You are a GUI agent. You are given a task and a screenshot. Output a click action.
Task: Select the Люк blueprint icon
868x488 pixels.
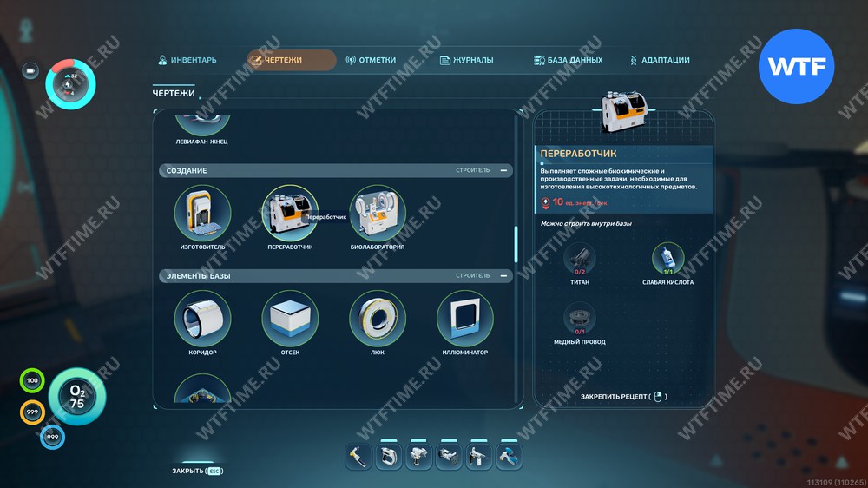pyautogui.click(x=378, y=319)
